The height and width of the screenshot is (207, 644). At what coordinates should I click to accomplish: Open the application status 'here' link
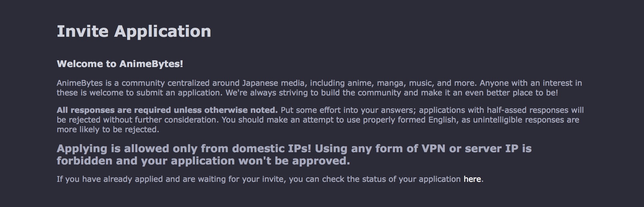point(472,179)
